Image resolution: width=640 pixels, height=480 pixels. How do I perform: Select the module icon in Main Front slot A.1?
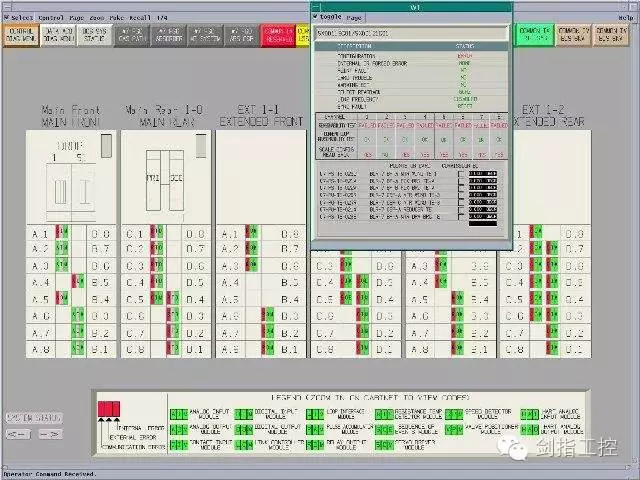point(63,233)
